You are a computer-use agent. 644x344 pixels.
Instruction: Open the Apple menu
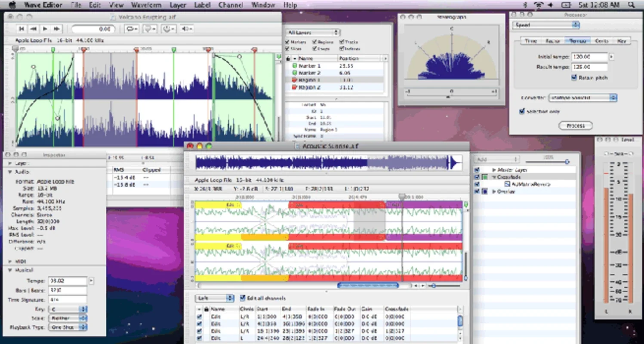[x=12, y=5]
